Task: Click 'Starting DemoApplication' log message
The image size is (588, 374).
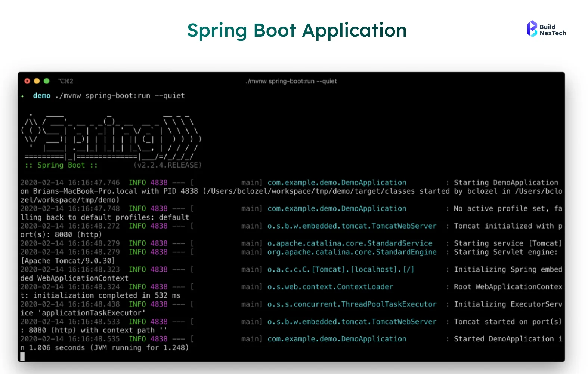Action: click(x=506, y=183)
